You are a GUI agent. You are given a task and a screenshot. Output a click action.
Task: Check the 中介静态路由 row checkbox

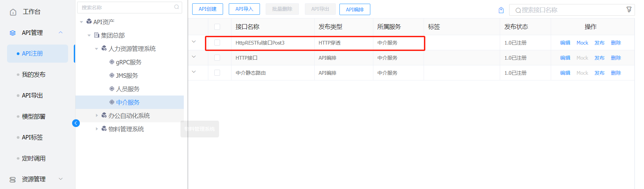(x=217, y=73)
